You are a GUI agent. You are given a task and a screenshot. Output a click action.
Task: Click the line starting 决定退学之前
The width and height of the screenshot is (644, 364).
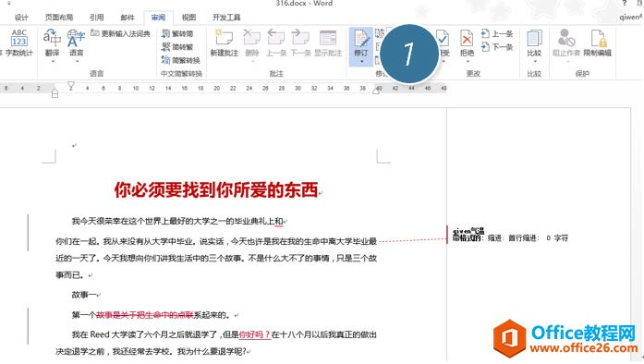pyautogui.click(x=152, y=352)
